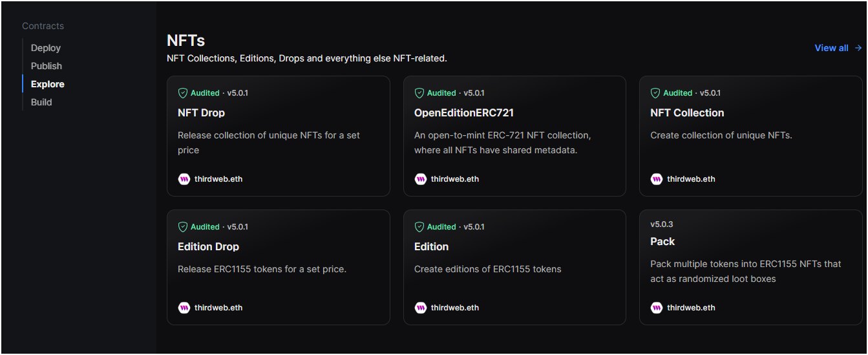
Task: Click the Audited shield icon on OpenEditionERC721
Action: pos(419,93)
